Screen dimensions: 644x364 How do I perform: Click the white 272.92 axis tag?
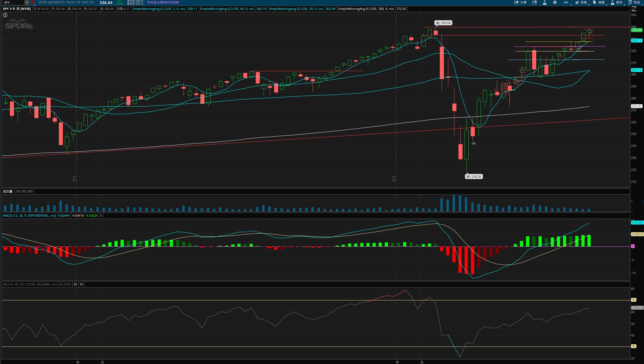pos(636,106)
